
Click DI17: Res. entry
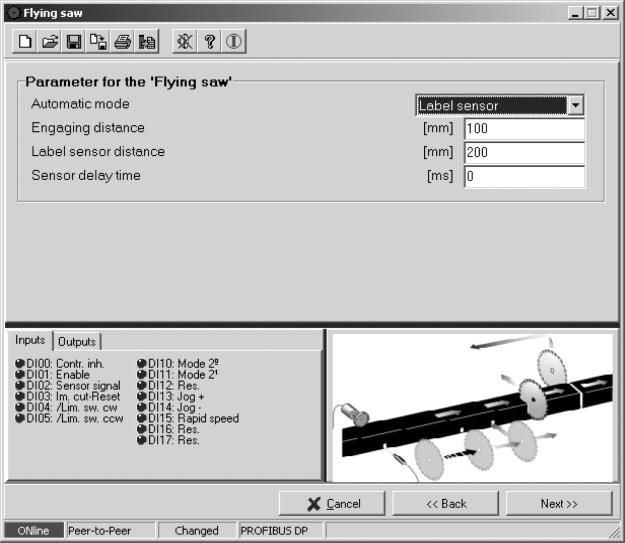point(168,440)
